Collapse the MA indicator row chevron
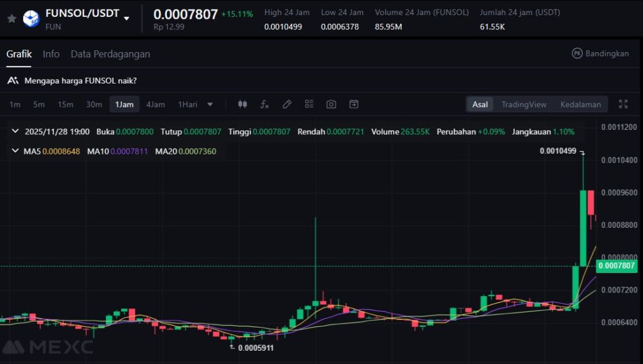This screenshot has width=643, height=364. (x=16, y=151)
